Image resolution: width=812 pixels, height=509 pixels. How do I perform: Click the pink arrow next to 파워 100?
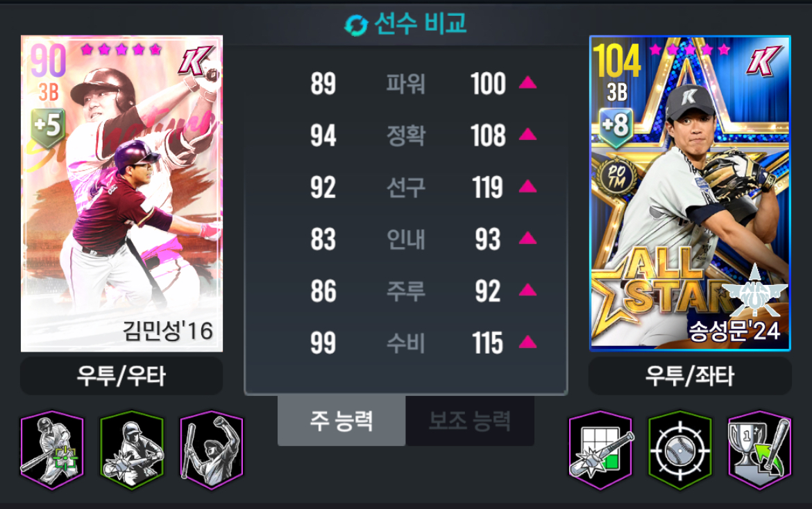[527, 83]
